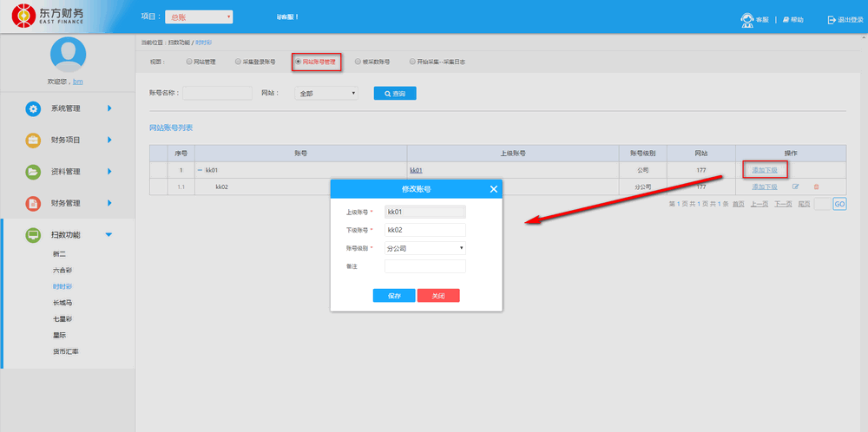Select the 网站管理 radio button
Image resolution: width=868 pixels, height=432 pixels.
(188, 62)
